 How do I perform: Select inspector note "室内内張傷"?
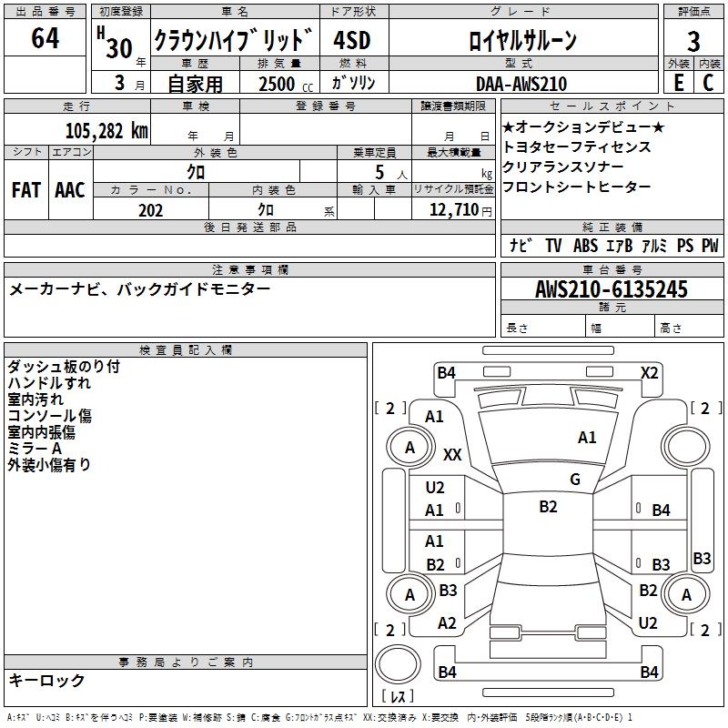tap(41, 431)
